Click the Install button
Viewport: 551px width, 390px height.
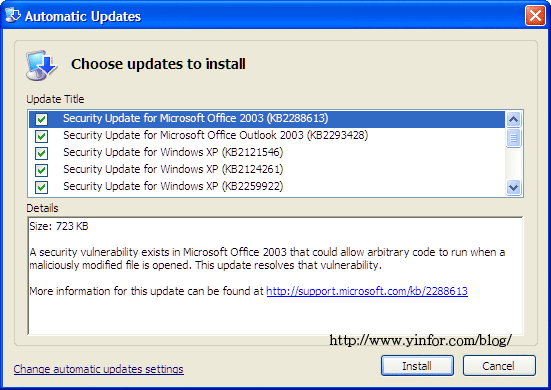point(417,366)
